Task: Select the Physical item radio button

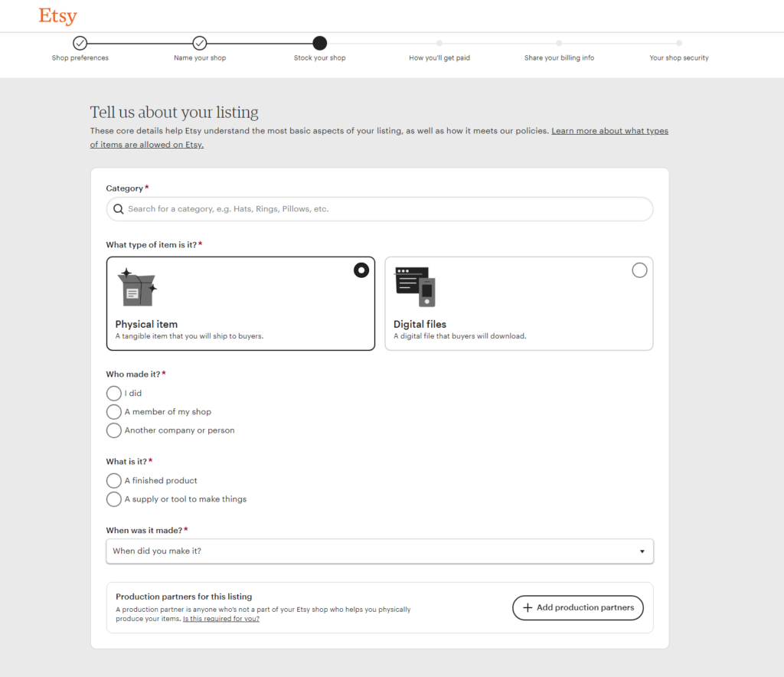Action: pos(361,270)
